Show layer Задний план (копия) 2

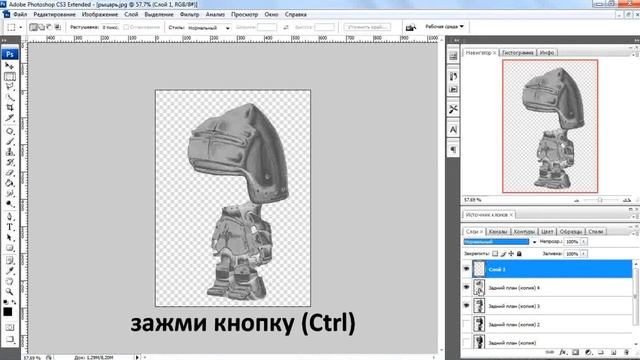(466, 324)
